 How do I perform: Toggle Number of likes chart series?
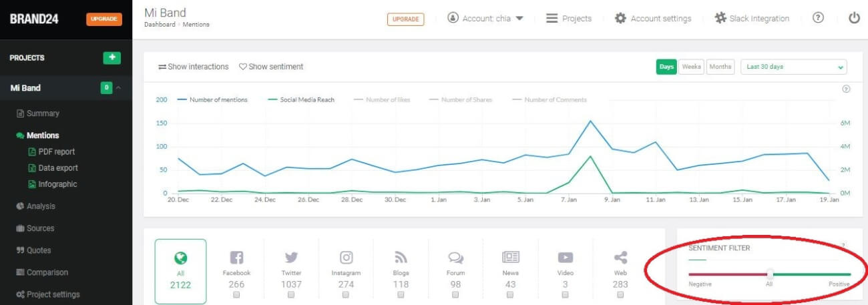[x=382, y=99]
